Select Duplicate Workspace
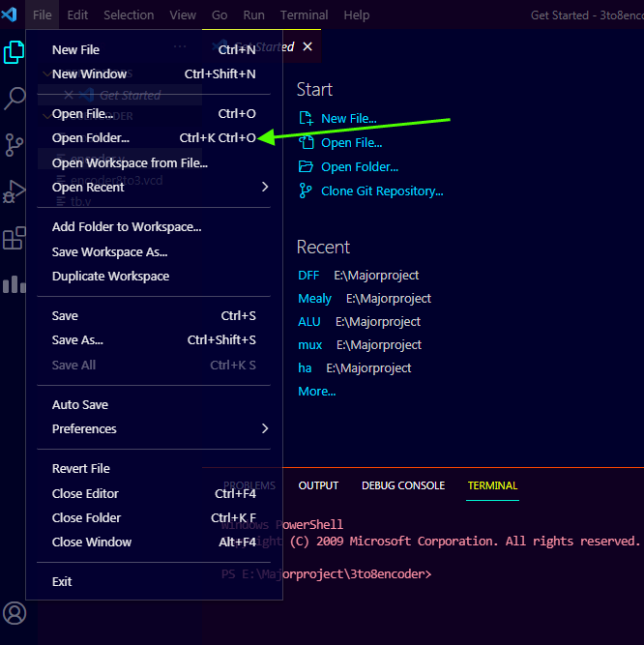Screen dimensions: 644x645 click(x=154, y=276)
